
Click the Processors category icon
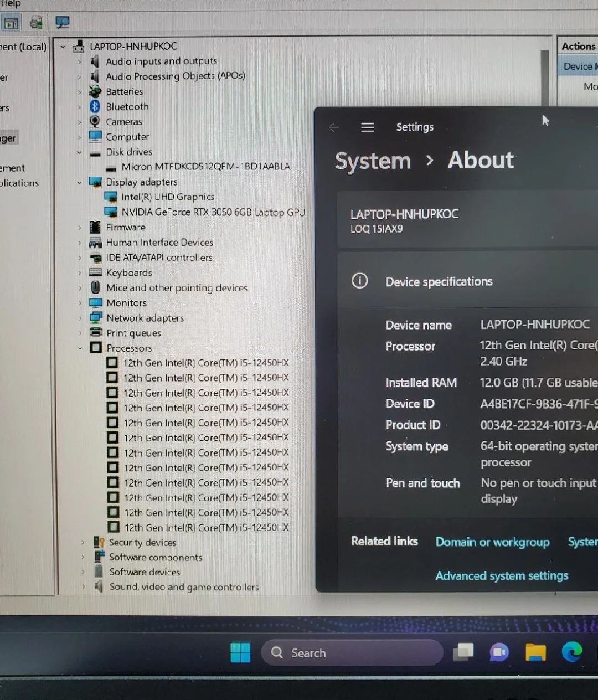[96, 347]
